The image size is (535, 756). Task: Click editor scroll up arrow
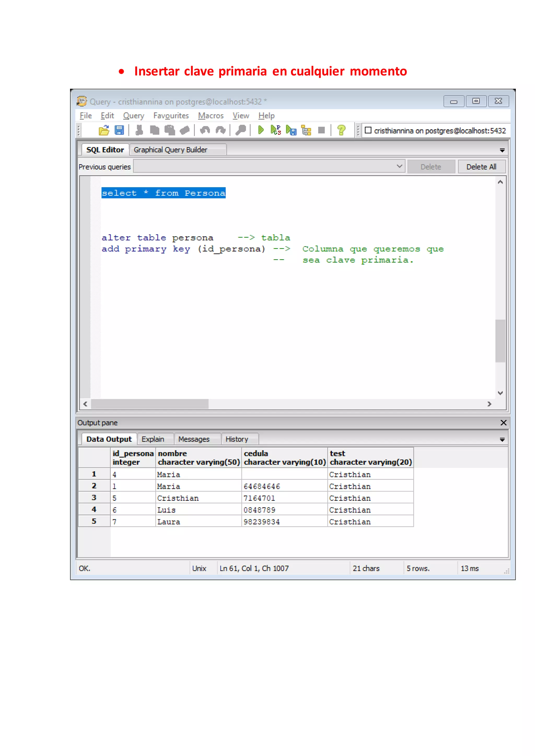(500, 182)
